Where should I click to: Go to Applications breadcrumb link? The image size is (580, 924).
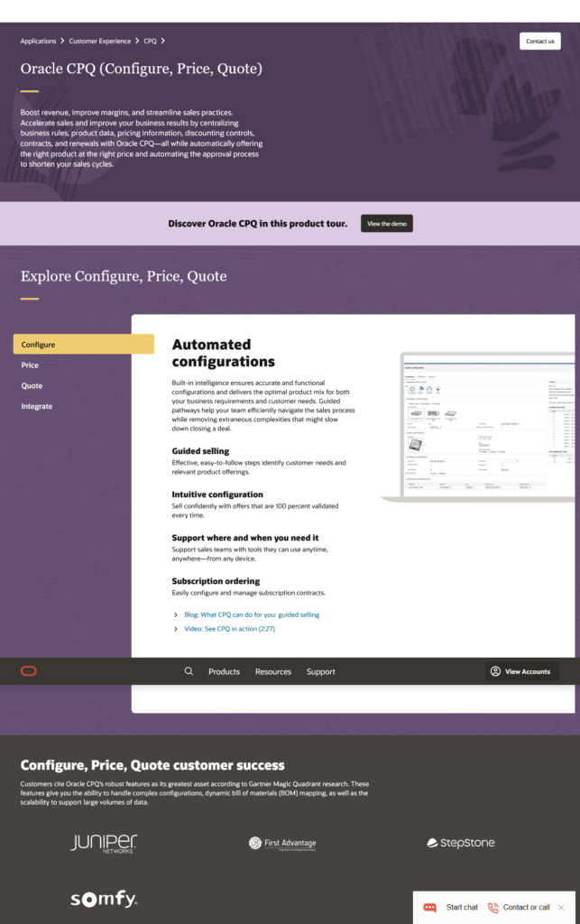point(38,42)
